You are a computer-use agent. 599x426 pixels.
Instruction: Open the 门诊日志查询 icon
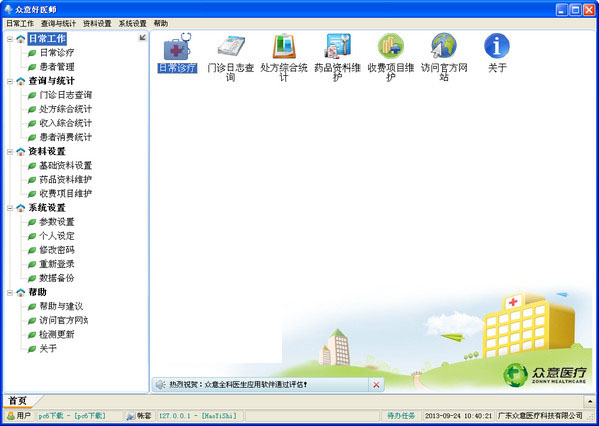[x=231, y=47]
